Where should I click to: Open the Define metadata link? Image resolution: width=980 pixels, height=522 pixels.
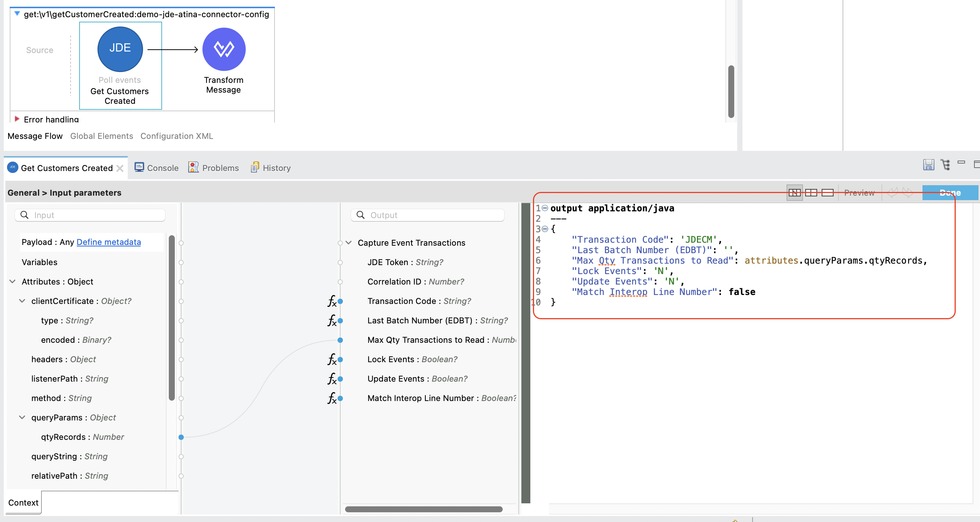click(109, 242)
